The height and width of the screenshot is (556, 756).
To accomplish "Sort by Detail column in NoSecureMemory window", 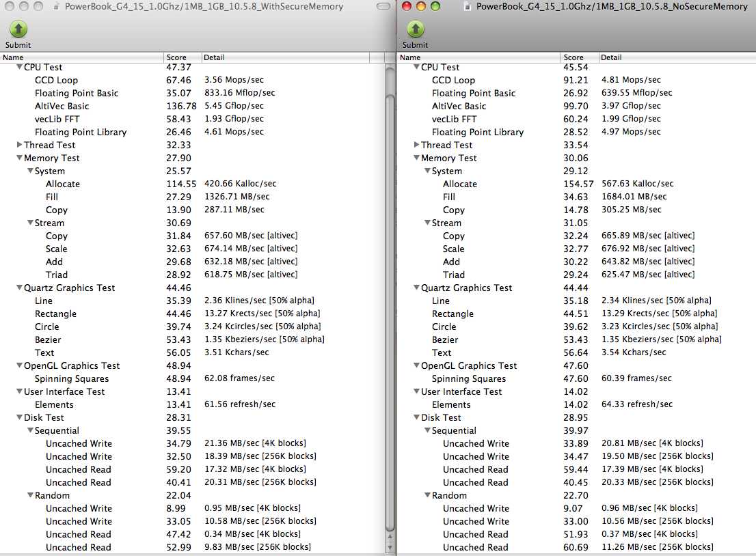I will coord(677,57).
